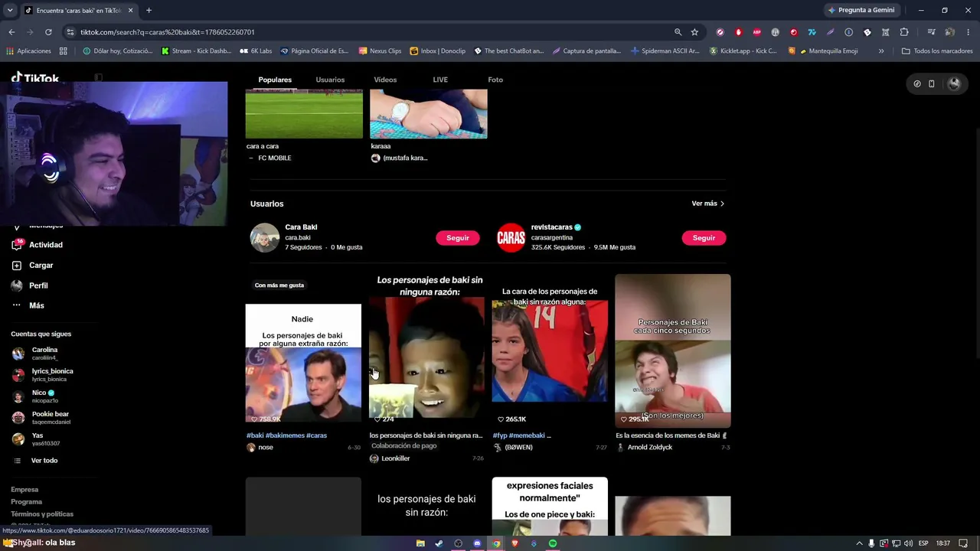980x551 pixels.
Task: Open Discord from the taskbar
Action: click(x=477, y=543)
